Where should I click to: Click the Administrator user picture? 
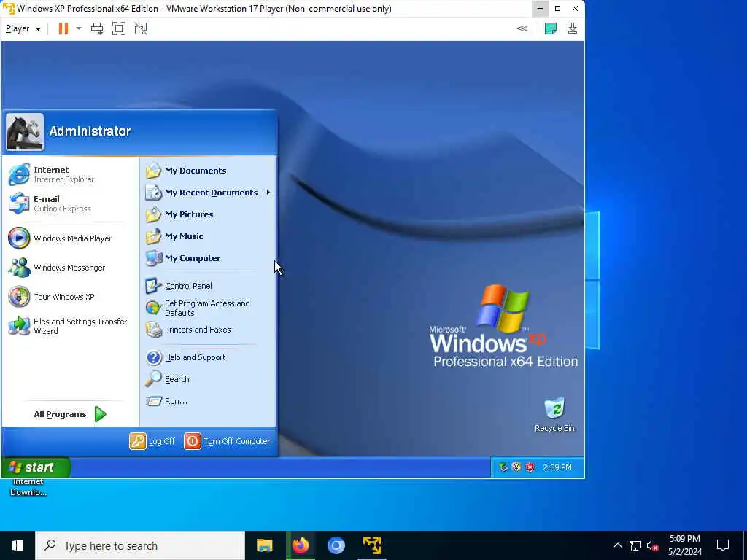(x=25, y=132)
